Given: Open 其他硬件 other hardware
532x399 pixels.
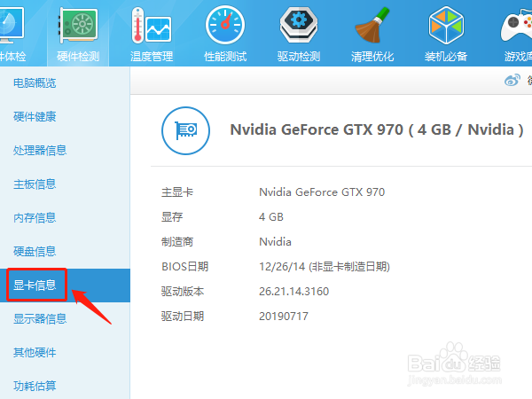Looking at the screenshot, I should click(x=35, y=353).
